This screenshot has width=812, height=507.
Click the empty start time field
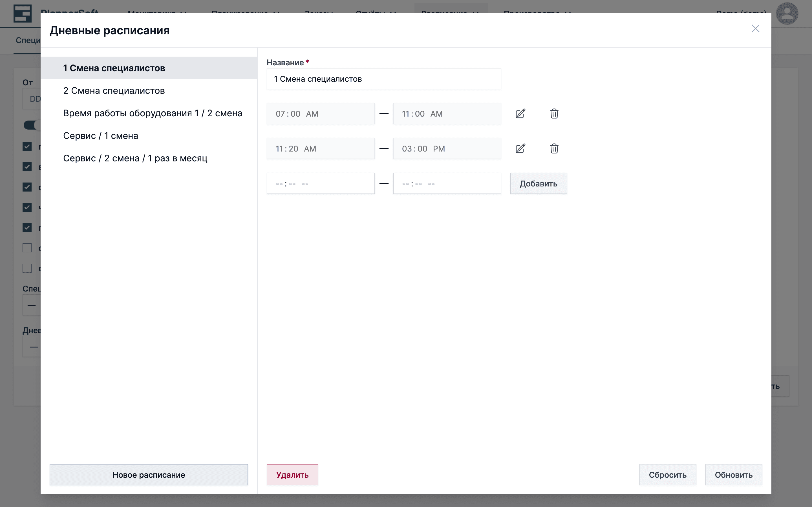321,183
